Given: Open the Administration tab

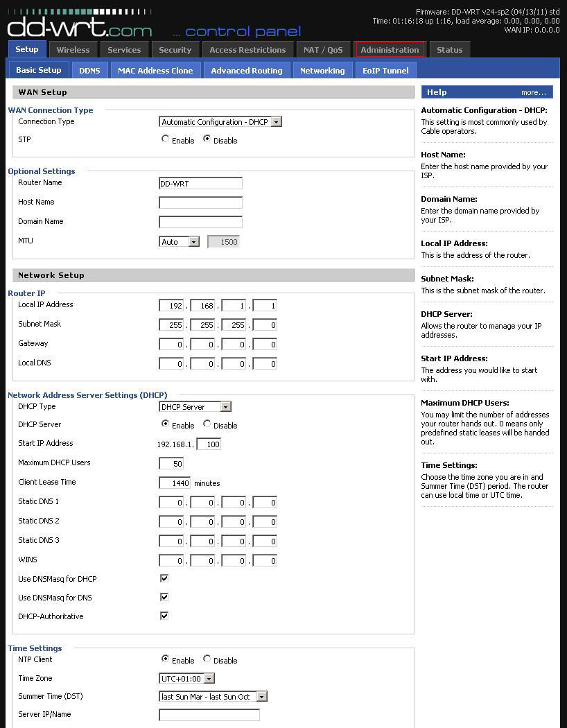Looking at the screenshot, I should click(390, 50).
